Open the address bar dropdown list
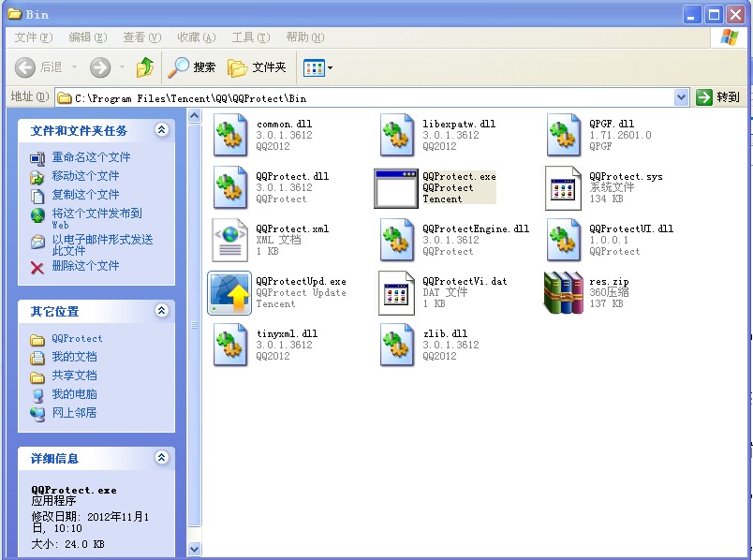This screenshot has width=753, height=560. coord(681,97)
